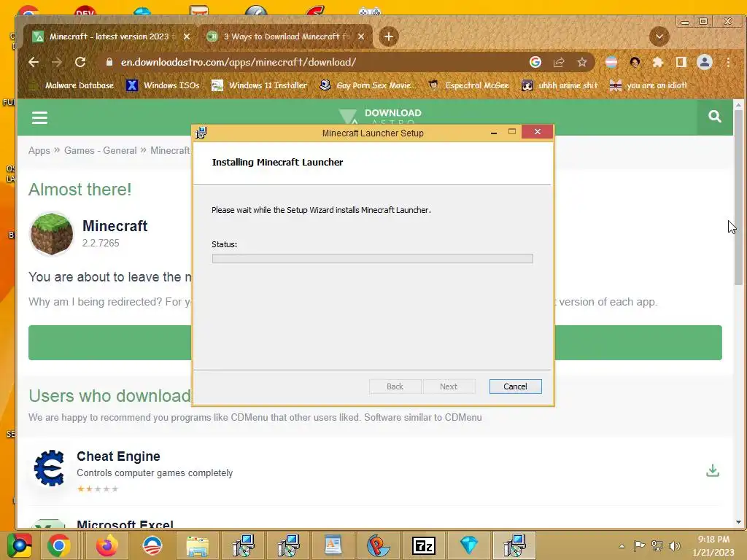747x560 pixels.
Task: Open Chrome from the taskbar
Action: click(59, 545)
